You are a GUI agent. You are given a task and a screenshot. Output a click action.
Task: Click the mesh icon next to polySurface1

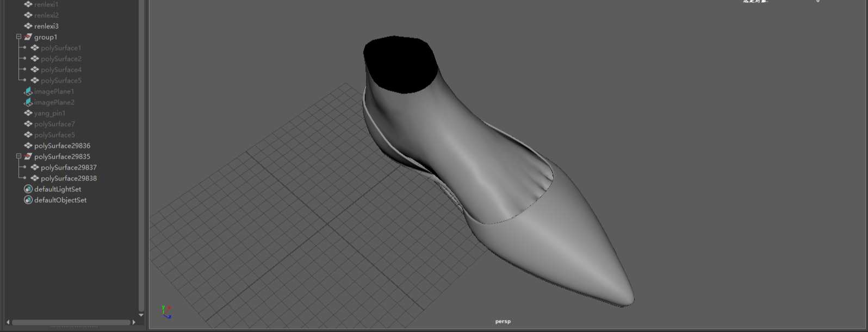[x=35, y=48]
